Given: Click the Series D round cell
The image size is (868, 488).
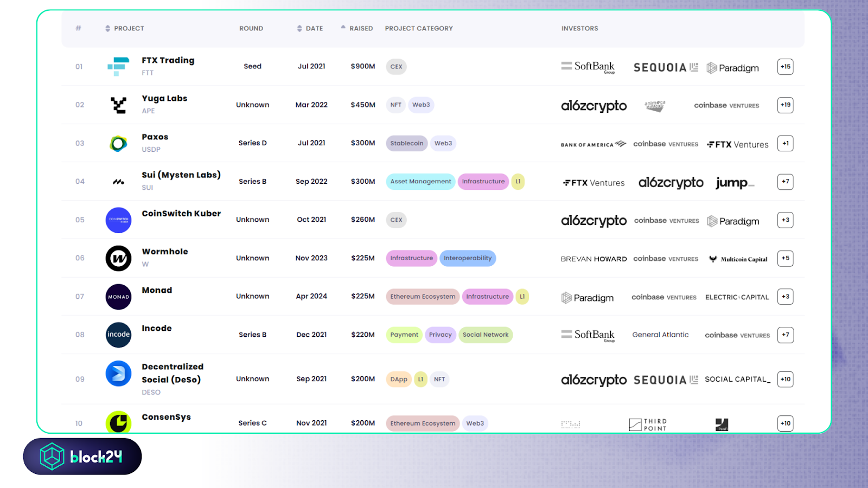Looking at the screenshot, I should pyautogui.click(x=253, y=143).
